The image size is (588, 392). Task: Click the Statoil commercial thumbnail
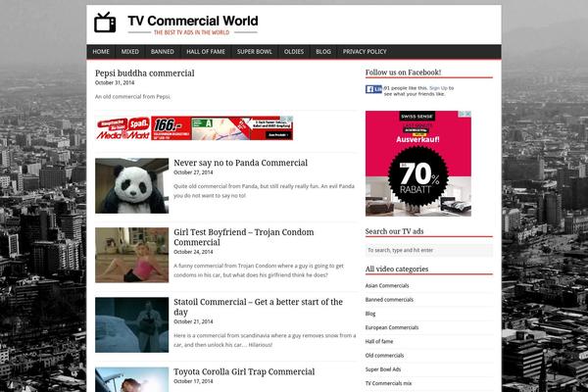pos(131,324)
